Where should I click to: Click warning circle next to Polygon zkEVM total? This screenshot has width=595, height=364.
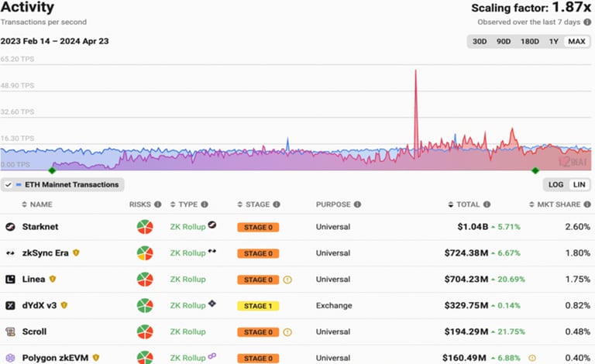[532, 358]
